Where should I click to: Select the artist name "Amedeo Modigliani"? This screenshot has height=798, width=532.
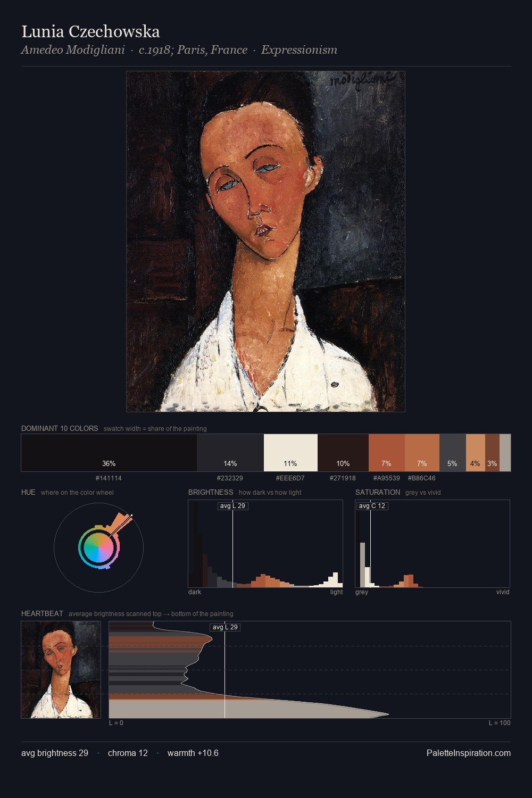73,50
